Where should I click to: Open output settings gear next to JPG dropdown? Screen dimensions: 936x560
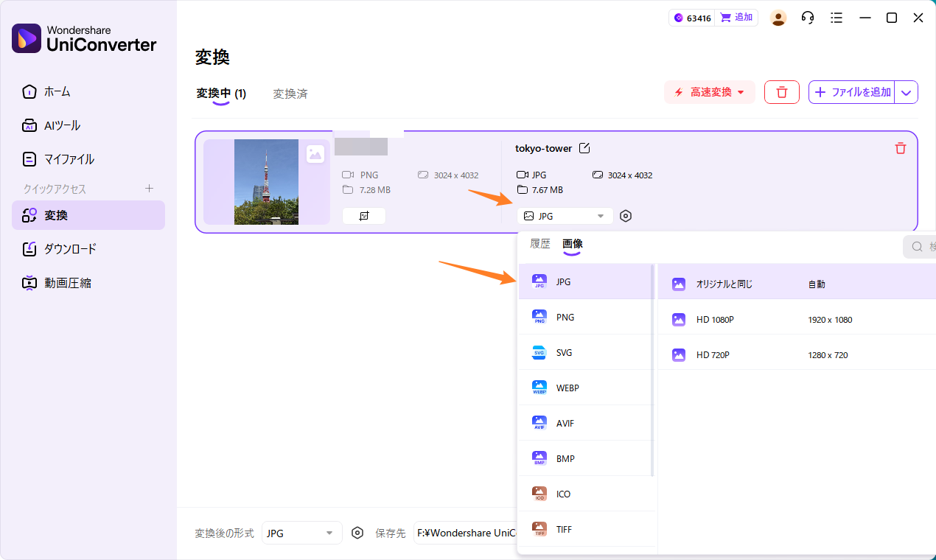tap(626, 216)
